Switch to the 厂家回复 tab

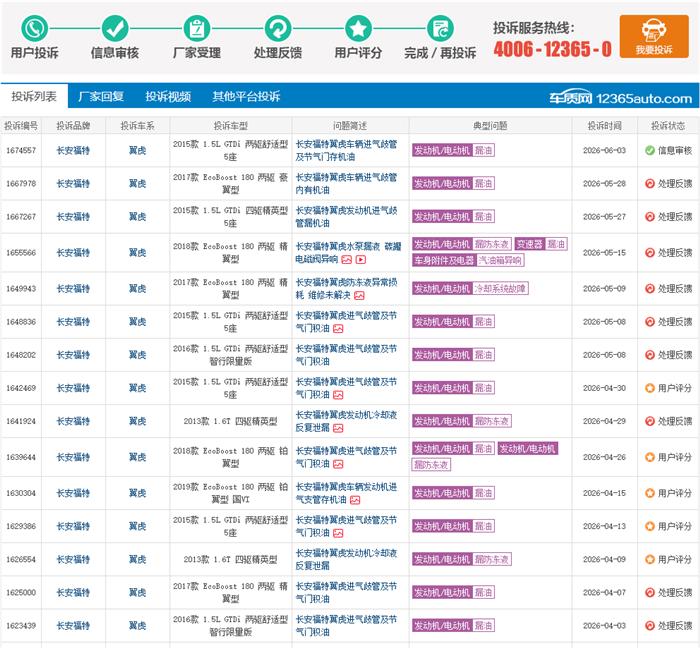pos(101,96)
